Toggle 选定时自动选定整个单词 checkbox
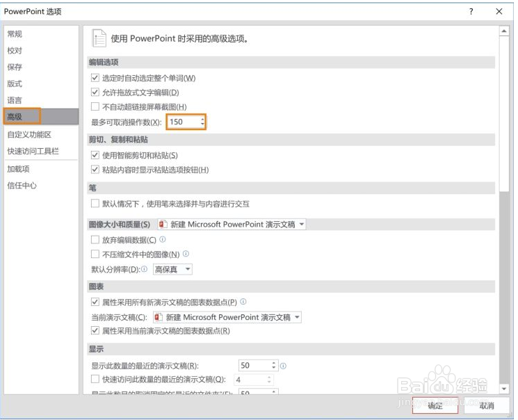Viewport: 518px width, 420px height. point(95,78)
